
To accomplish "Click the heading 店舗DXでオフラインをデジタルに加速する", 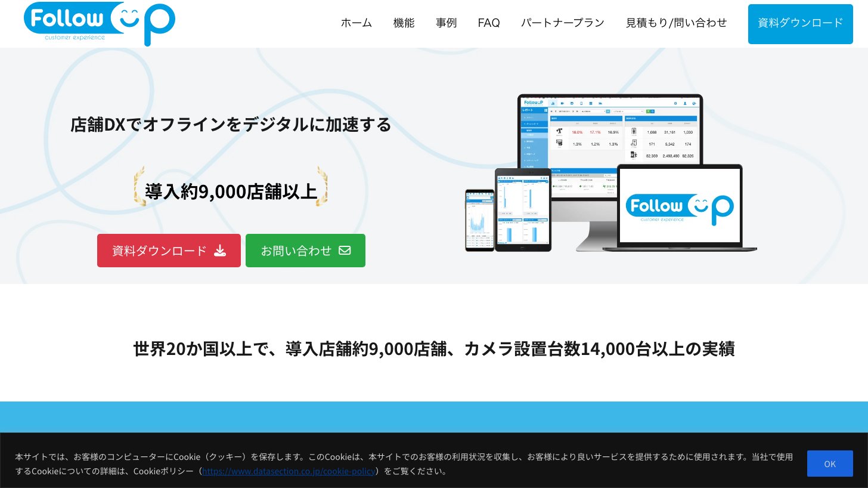I will (x=231, y=125).
